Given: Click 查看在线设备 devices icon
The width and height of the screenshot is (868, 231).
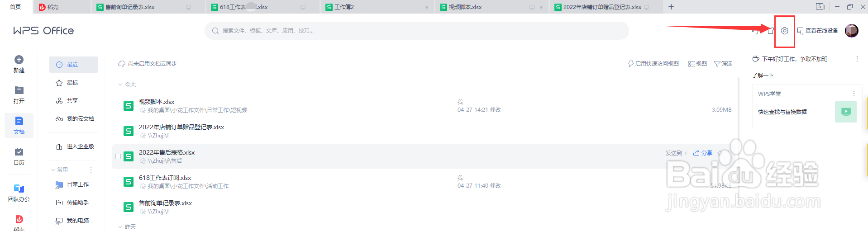Looking at the screenshot, I should [x=801, y=31].
